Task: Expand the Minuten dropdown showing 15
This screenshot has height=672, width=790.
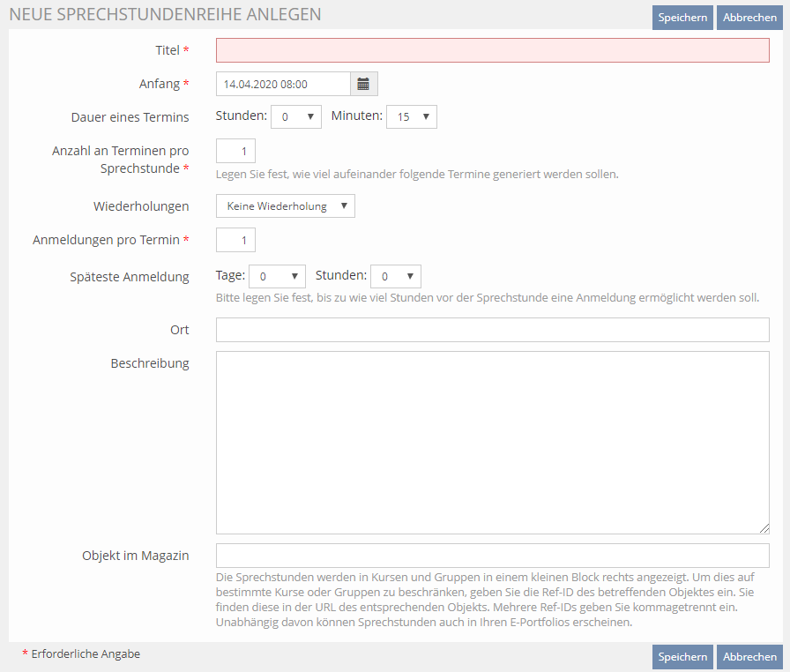Action: (x=411, y=116)
